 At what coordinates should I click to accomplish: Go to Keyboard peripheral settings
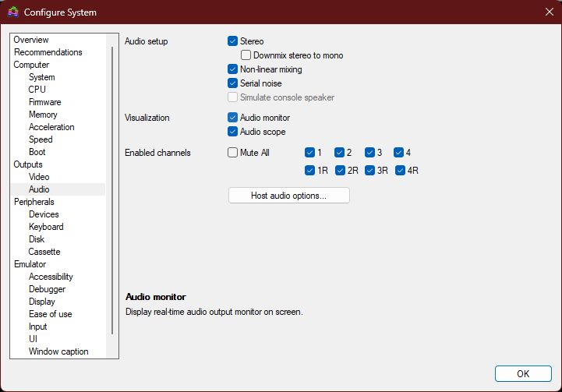tap(46, 227)
